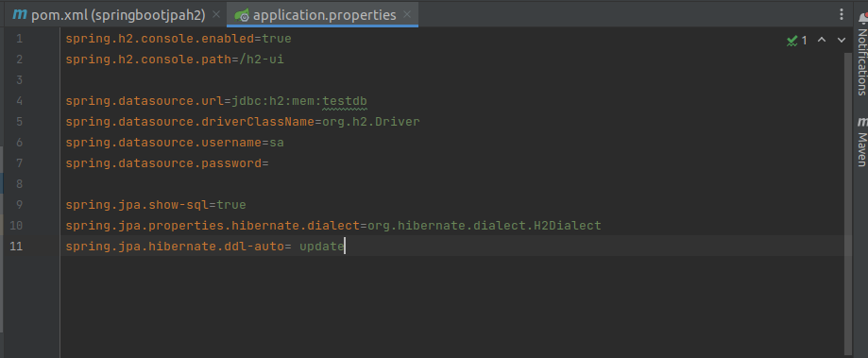Select the application.properties tab
This screenshot has width=868, height=358.
[x=324, y=15]
